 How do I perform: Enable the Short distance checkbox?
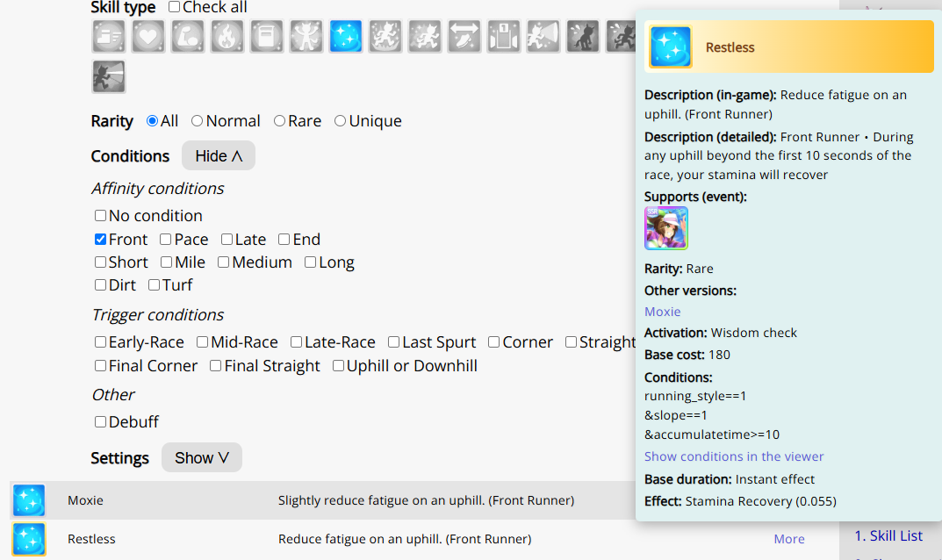[100, 262]
